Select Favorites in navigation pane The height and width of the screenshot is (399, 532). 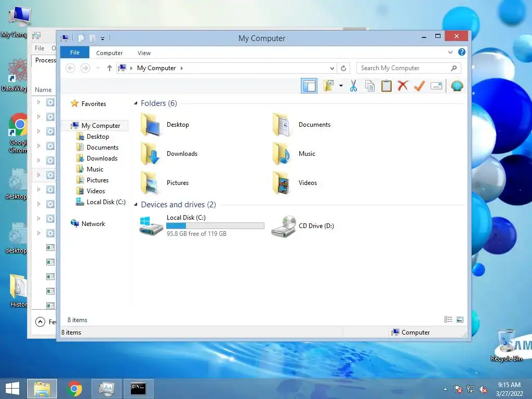click(x=88, y=103)
